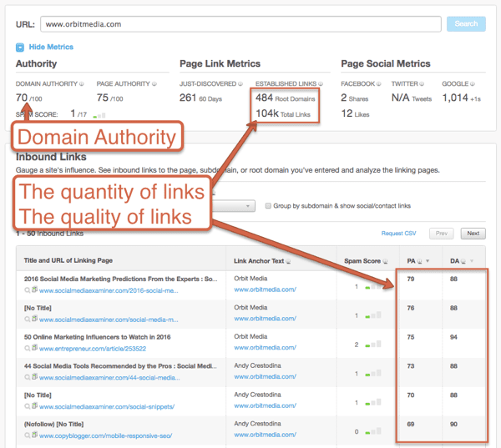Click '(Nofollow) [No Title]' row title
The image size is (501, 448).
53,425
